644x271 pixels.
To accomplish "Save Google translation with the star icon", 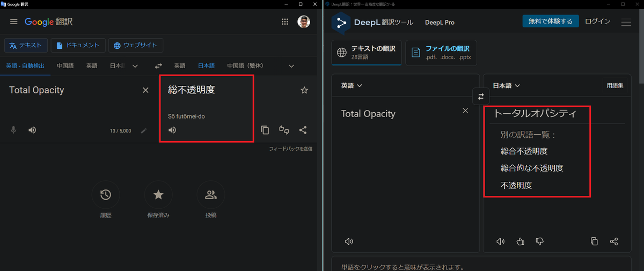I will (304, 90).
